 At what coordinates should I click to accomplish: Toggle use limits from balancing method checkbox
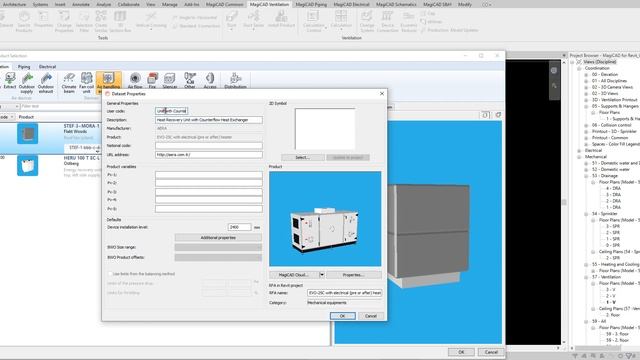click(x=110, y=274)
